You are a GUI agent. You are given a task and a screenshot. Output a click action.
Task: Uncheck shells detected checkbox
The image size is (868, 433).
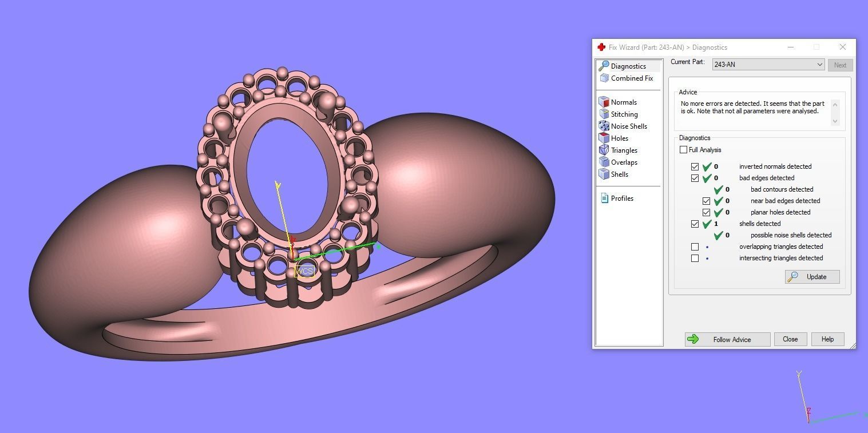click(x=695, y=224)
